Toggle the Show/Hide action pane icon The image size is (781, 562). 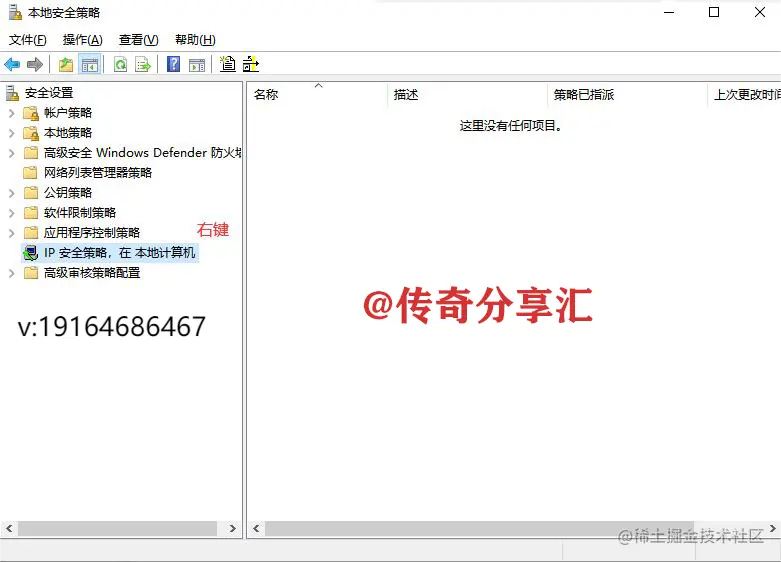(x=197, y=65)
